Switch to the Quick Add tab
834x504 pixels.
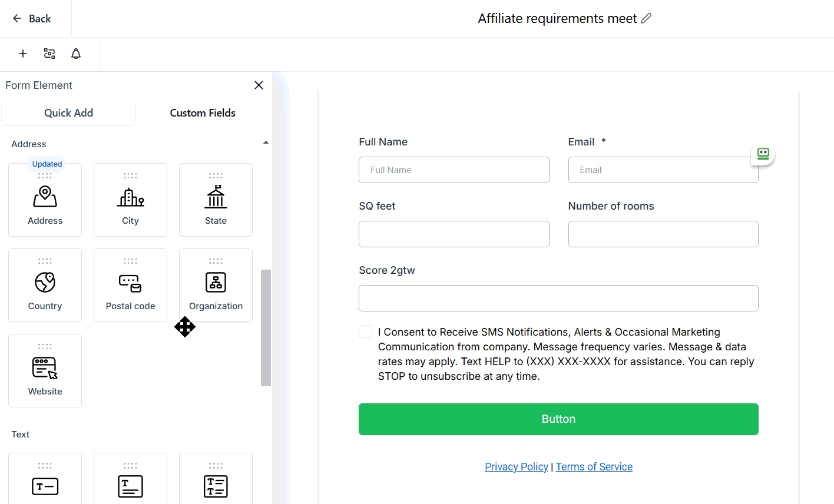[x=68, y=113]
